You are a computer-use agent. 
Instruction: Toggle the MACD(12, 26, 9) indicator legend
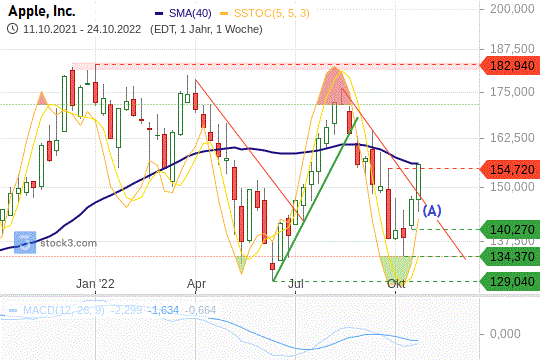click(x=64, y=310)
